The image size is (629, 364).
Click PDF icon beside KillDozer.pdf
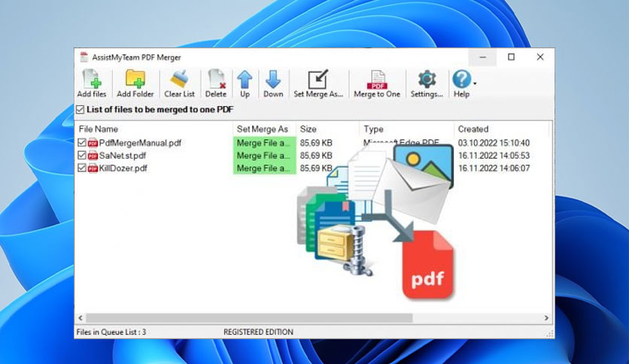coord(93,168)
